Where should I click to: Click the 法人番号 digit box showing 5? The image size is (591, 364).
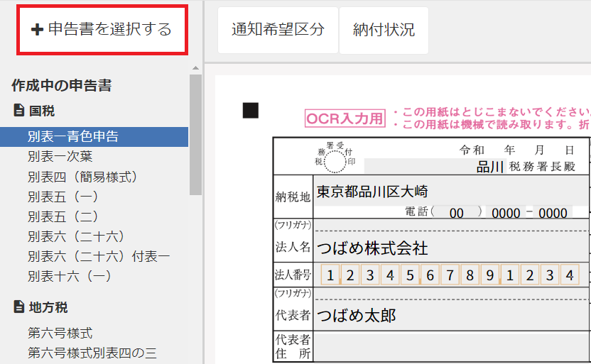[x=410, y=275]
